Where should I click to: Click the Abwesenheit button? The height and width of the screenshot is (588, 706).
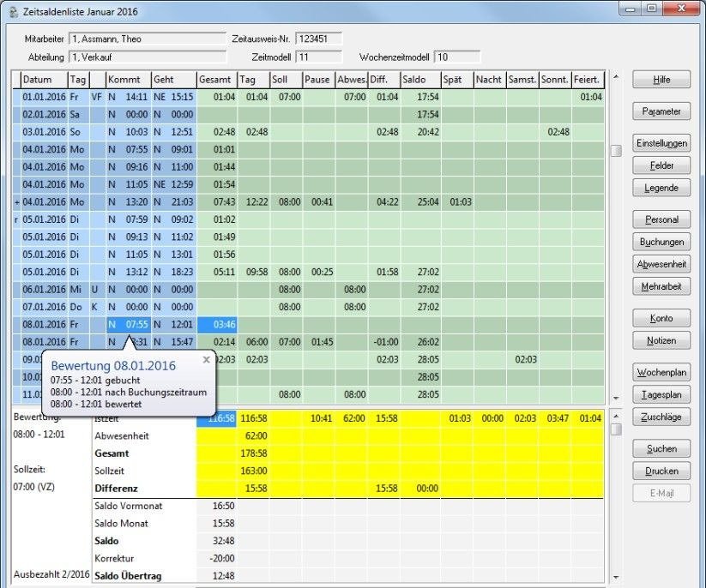coord(661,264)
